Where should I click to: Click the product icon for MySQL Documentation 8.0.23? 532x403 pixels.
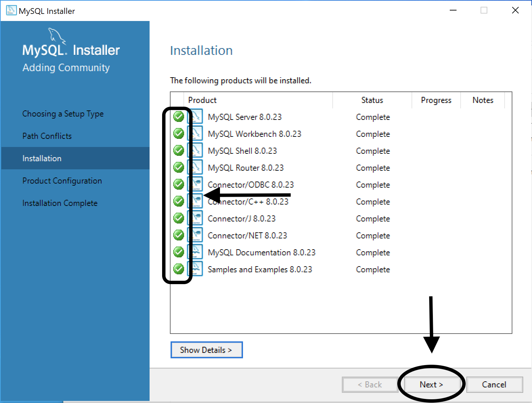click(195, 252)
